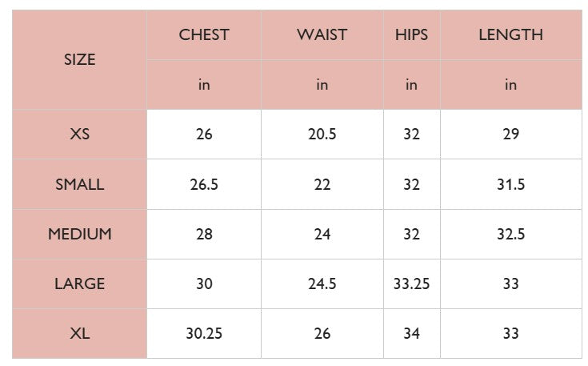Click the 30.25 chest value
This screenshot has height=366, width=588.
click(x=204, y=333)
